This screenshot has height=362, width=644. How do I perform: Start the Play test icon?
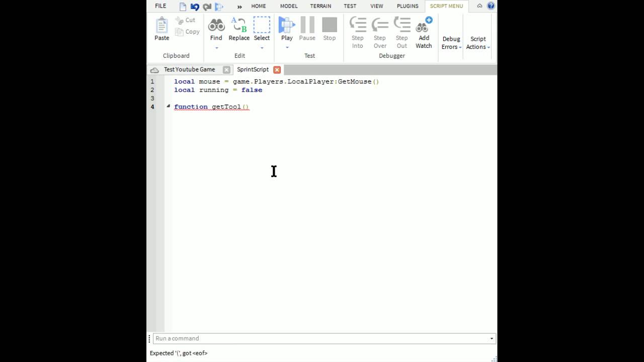[x=287, y=25]
